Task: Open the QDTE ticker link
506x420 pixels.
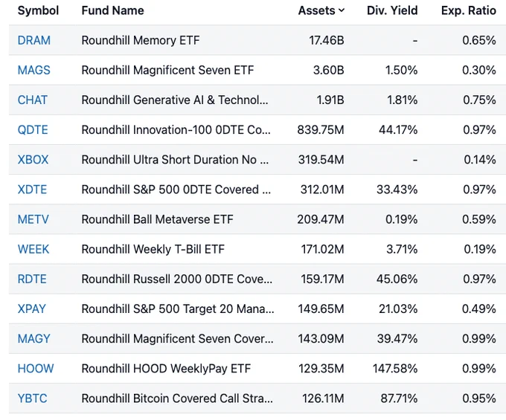Action: pos(33,130)
